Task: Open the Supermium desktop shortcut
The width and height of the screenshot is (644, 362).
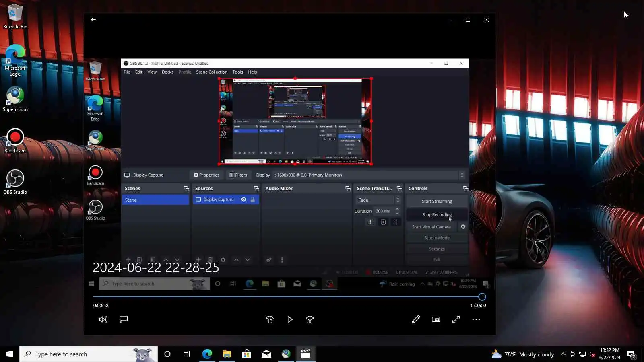Action: click(x=15, y=99)
